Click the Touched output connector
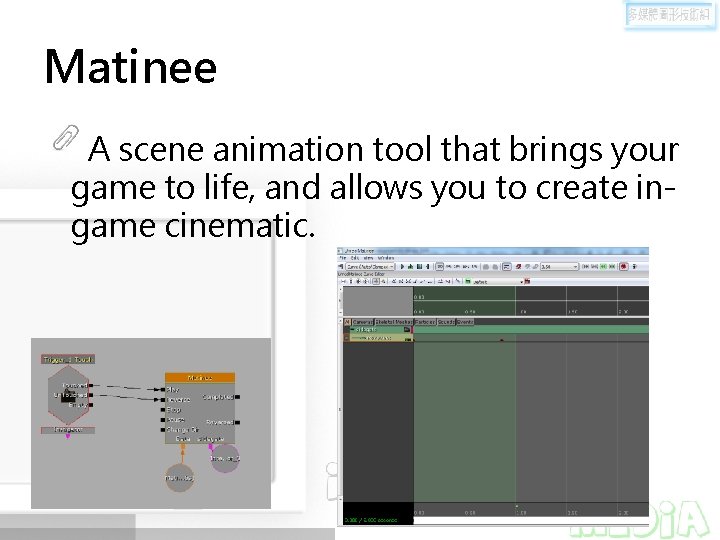The height and width of the screenshot is (540, 720). pos(91,386)
